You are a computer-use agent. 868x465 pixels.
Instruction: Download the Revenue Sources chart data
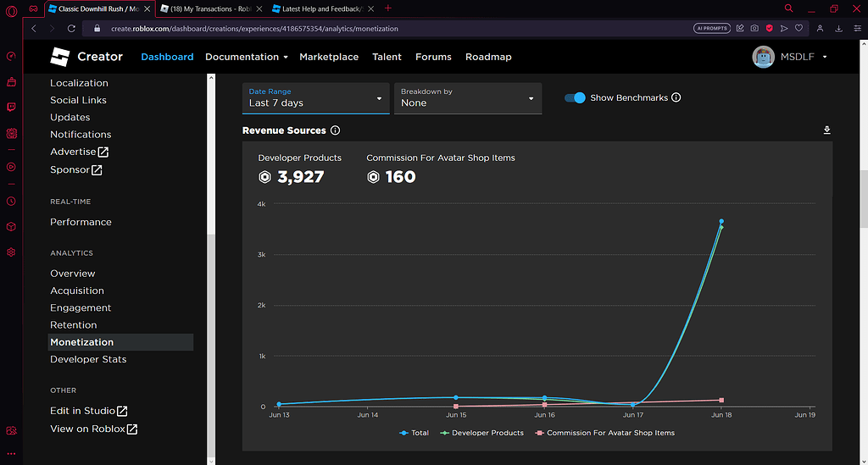click(826, 130)
